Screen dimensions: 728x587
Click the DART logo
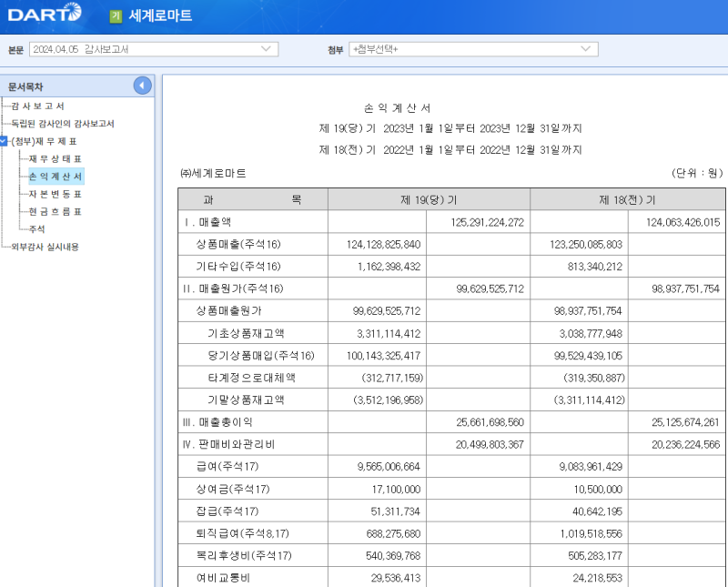tap(45, 13)
